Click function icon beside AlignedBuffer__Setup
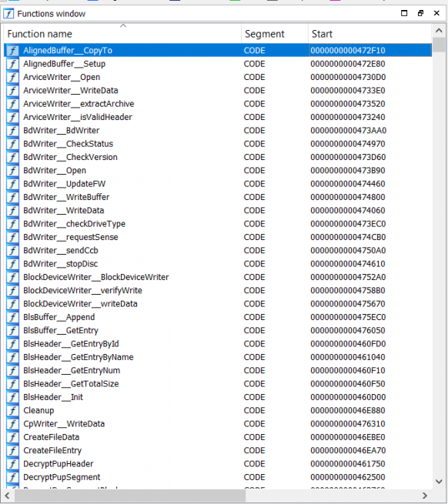This screenshot has height=504, width=448. (x=12, y=64)
